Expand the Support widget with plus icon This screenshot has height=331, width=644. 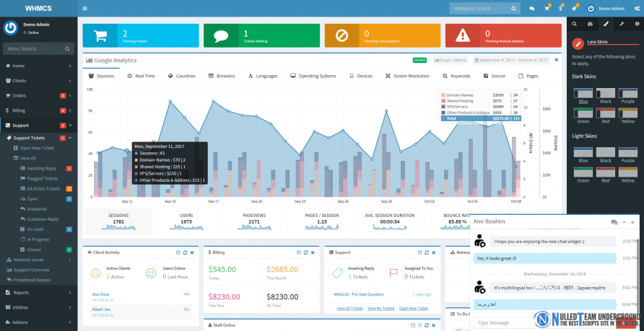(419, 252)
